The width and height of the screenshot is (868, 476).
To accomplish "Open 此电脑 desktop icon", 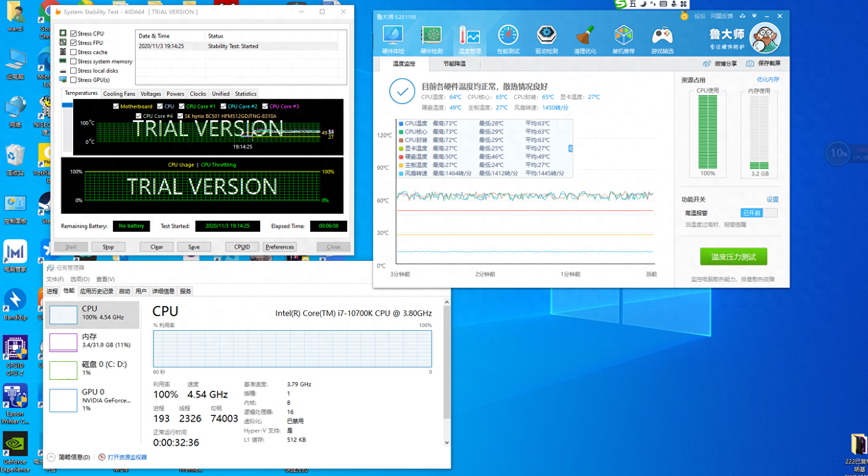I will [x=15, y=64].
